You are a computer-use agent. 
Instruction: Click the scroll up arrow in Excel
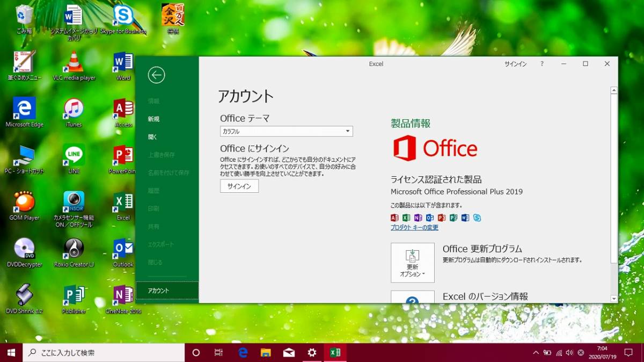[614, 91]
